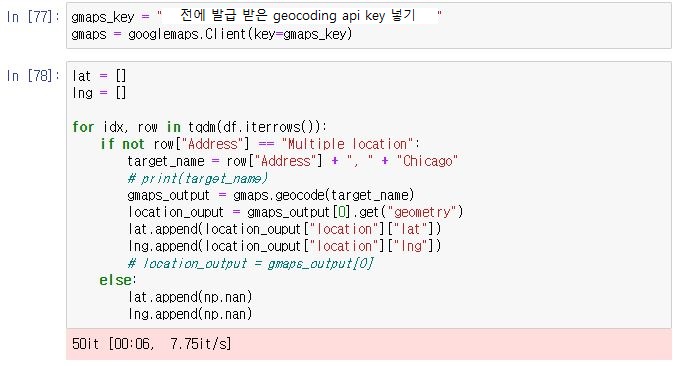Click the googlemaps.Client(key=gmaps_key) line

211,34
